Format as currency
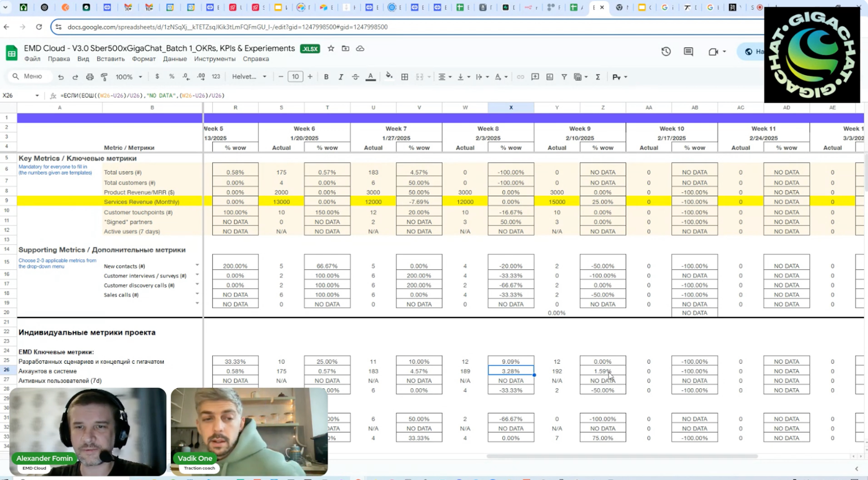The height and width of the screenshot is (480, 868). click(x=157, y=77)
